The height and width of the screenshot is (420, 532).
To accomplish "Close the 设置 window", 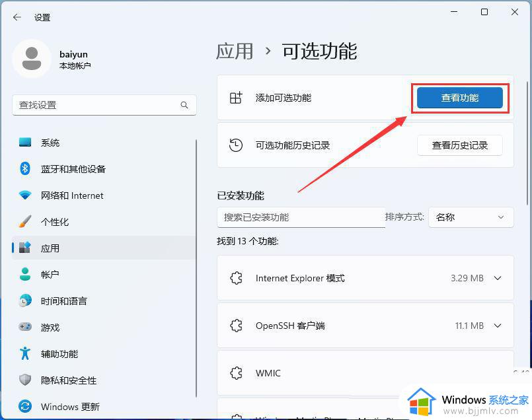I will 514,12.
